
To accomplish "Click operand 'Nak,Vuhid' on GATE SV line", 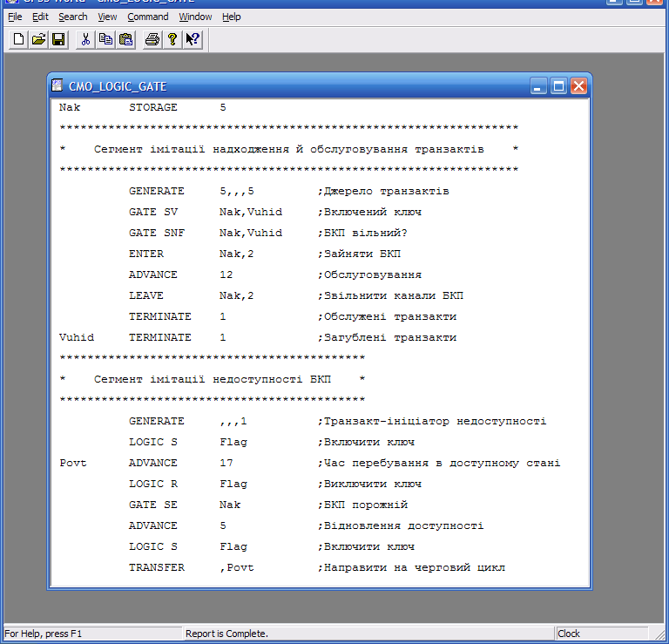I will click(251, 212).
